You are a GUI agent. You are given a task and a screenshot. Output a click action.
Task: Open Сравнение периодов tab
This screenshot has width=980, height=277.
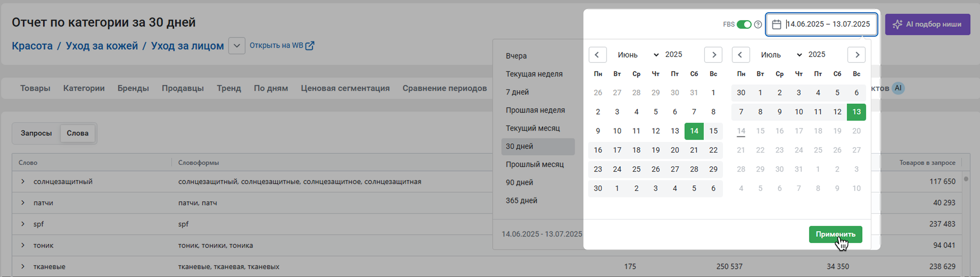pos(444,88)
